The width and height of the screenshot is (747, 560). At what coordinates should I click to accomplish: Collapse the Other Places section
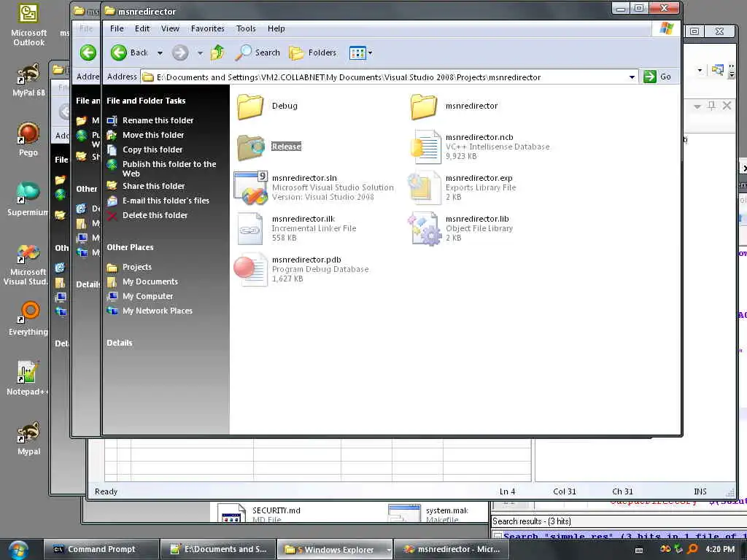pos(130,247)
